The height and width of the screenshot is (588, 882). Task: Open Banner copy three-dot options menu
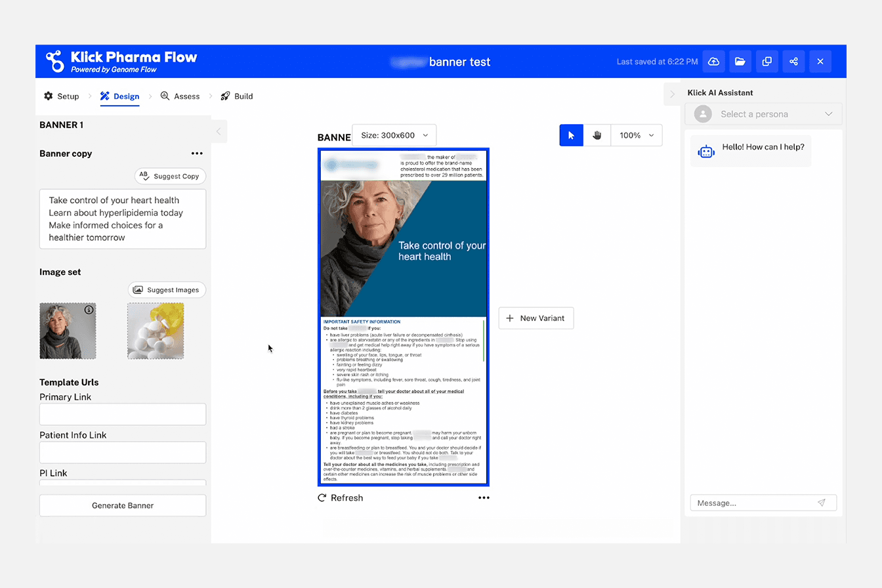click(197, 154)
